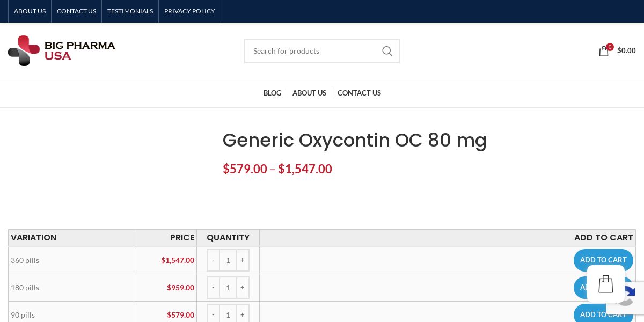
Task: Open Testimonials in the top bar
Action: [130, 11]
